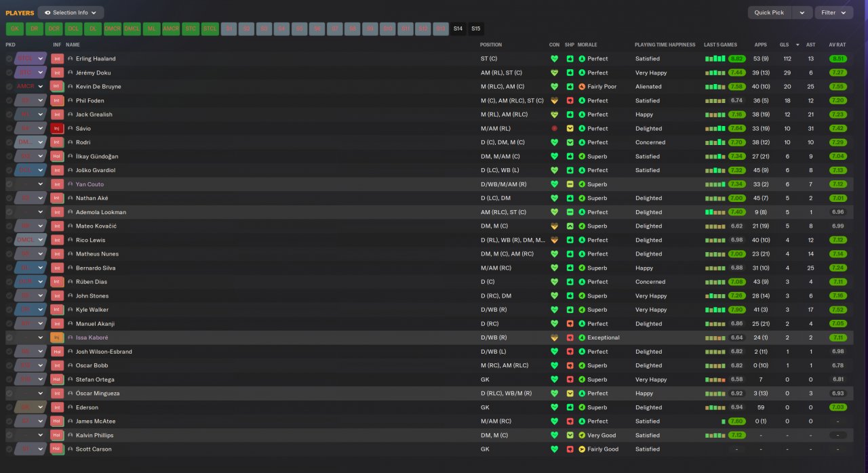Viewport: 868px width, 473px height.
Task: Click Issa Kaboré's Exceptional morale icon
Action: [x=582, y=337]
